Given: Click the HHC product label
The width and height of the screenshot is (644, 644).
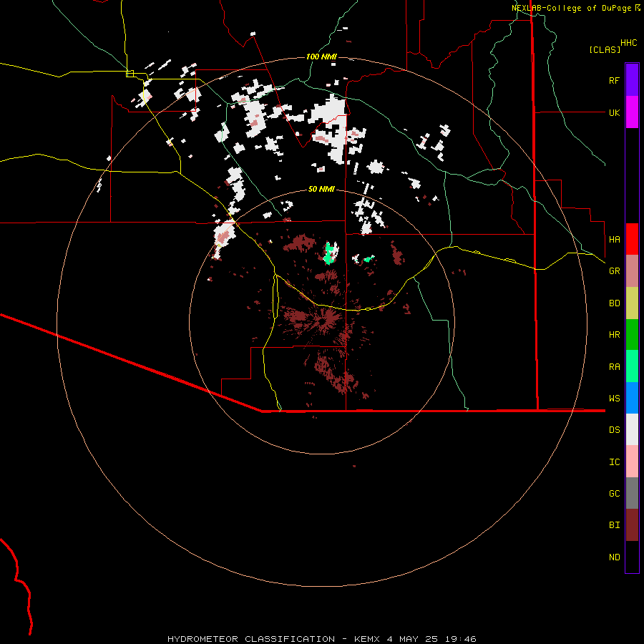Looking at the screenshot, I should pos(628,43).
